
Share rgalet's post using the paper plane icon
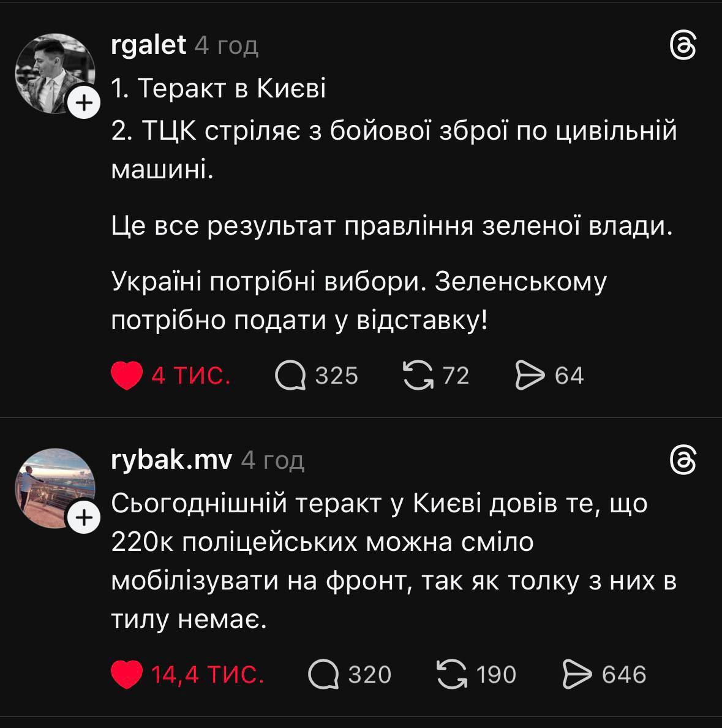click(x=529, y=376)
